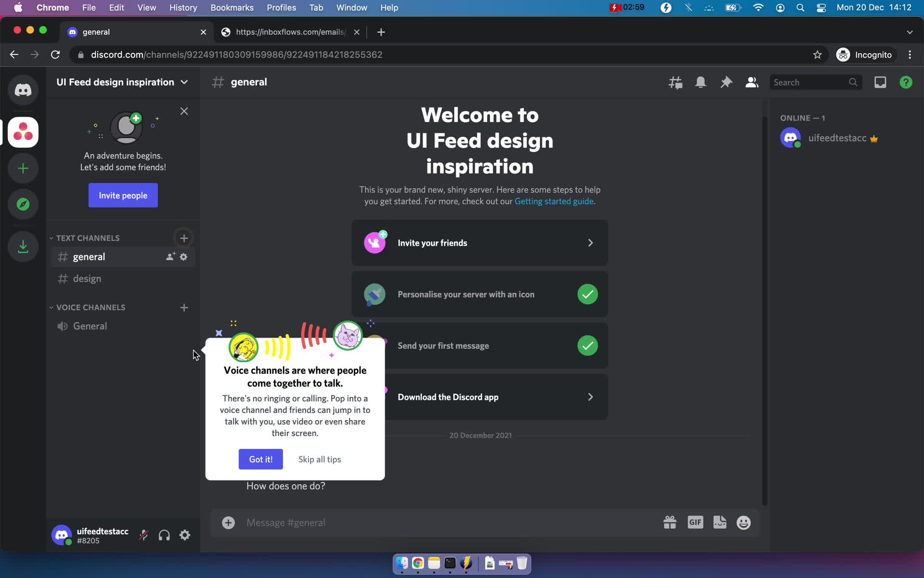The height and width of the screenshot is (578, 924).
Task: Click the GIF button in message bar
Action: (x=695, y=522)
